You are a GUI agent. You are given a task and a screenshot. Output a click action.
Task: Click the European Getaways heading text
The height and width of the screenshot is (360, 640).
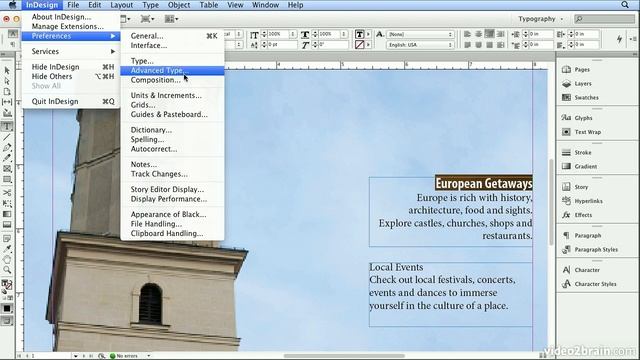click(x=484, y=183)
